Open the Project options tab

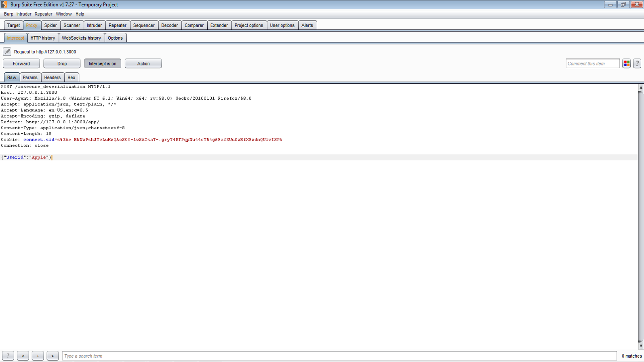click(x=249, y=25)
